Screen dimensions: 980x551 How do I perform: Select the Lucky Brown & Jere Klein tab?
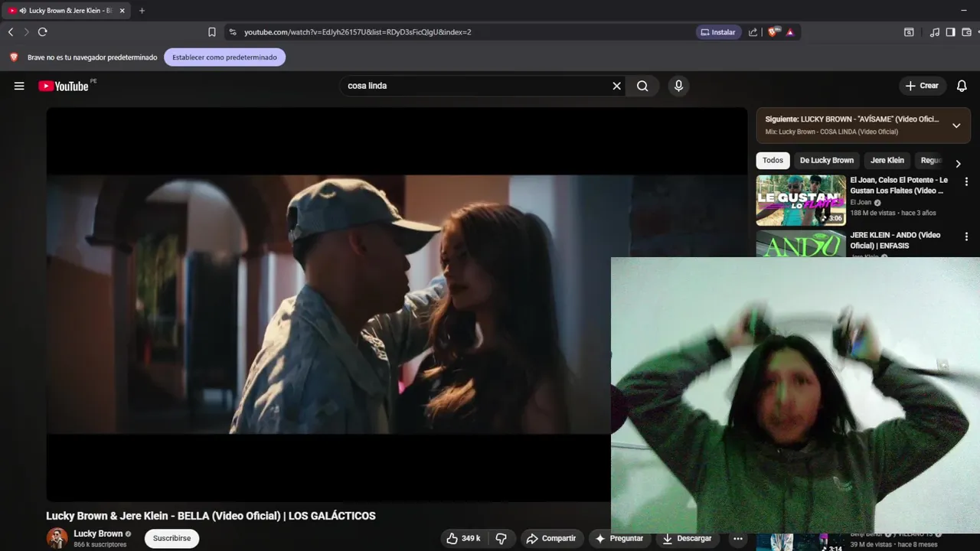tap(66, 11)
